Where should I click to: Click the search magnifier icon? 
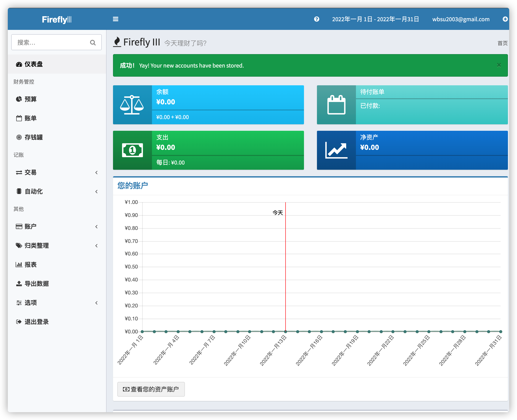[93, 43]
